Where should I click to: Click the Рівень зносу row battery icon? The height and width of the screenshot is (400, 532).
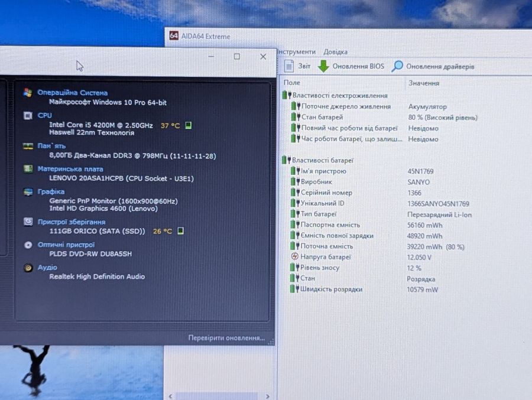click(x=294, y=267)
